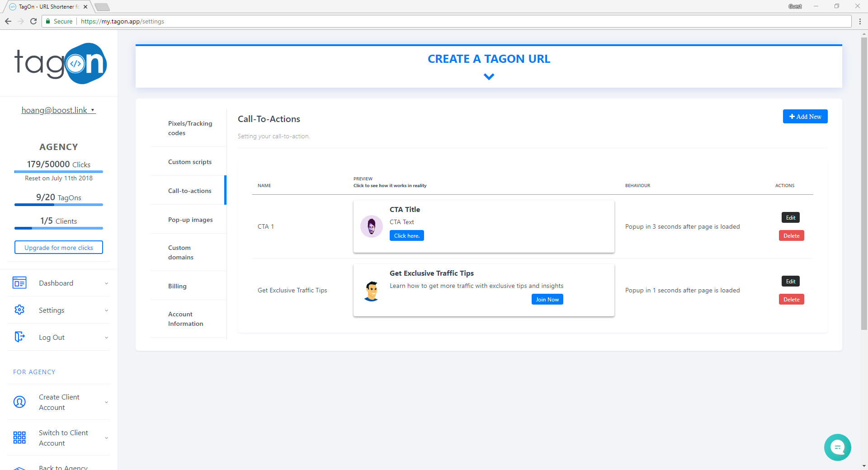868x470 pixels.
Task: Click the Traffic Tips avatar image
Action: (372, 291)
